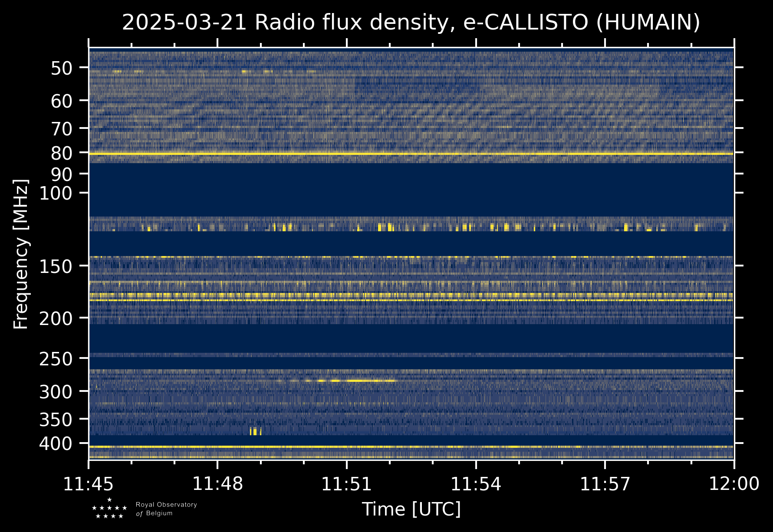773x532 pixels.
Task: Select the 11:45 time tick label
Action: pyautogui.click(x=89, y=484)
